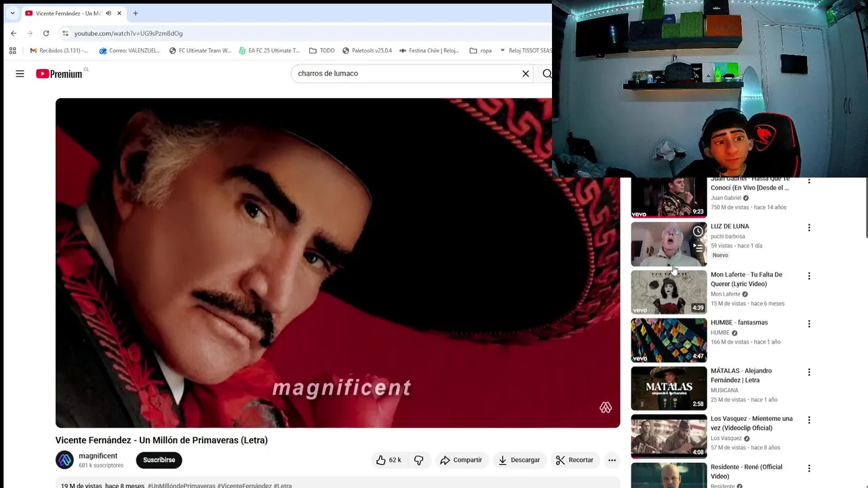Screen dimensions: 868x488
Task: Open the magnificent channel name link
Action: (x=98, y=456)
